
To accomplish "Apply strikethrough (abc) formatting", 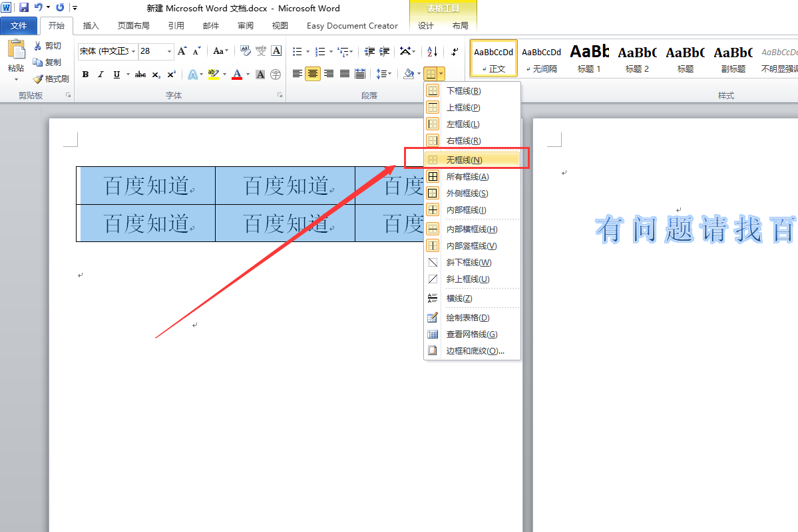I will point(140,74).
